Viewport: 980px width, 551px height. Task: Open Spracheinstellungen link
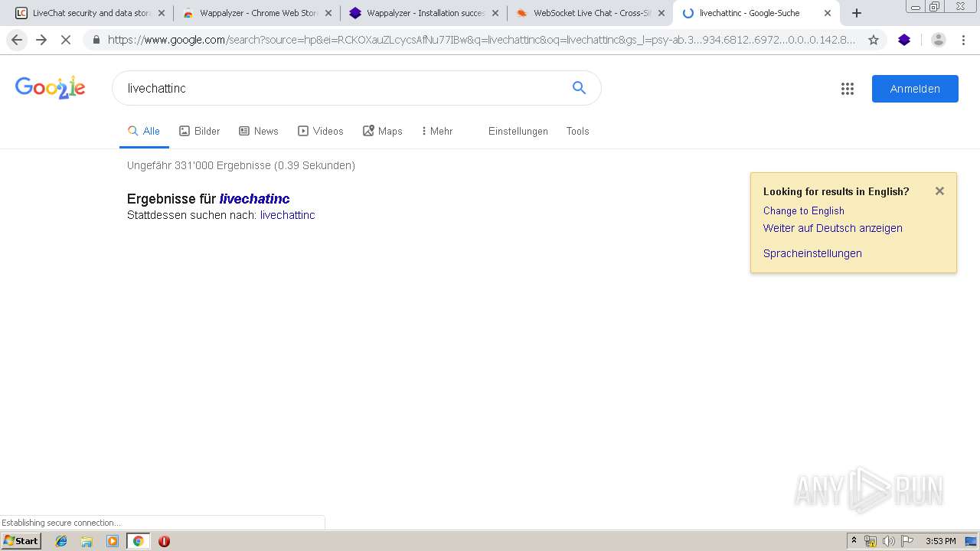[812, 253]
